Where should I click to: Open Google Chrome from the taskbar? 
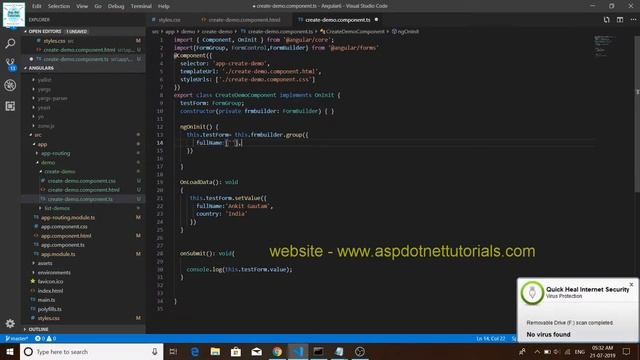(x=277, y=351)
